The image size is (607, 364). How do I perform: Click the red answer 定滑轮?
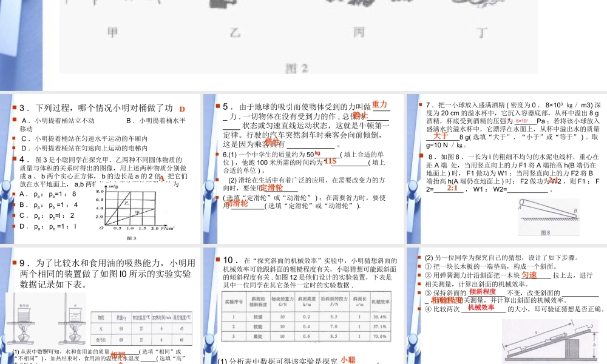coord(271,187)
